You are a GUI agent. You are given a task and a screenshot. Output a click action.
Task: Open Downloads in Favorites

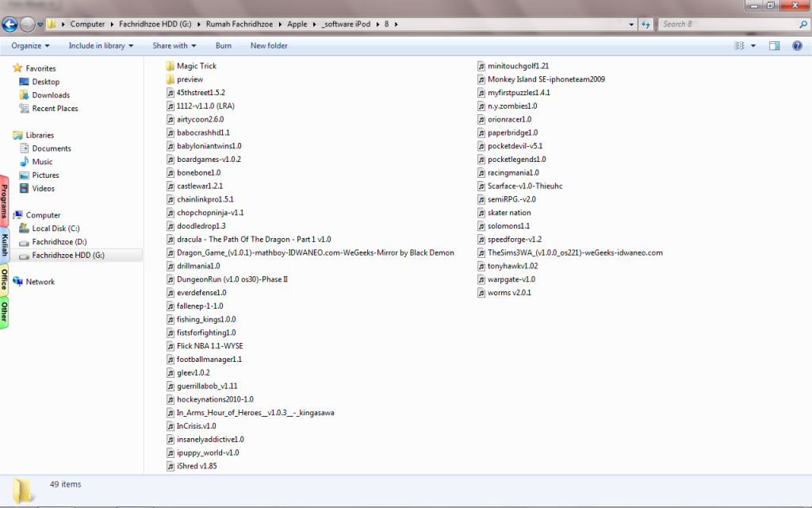coord(51,95)
